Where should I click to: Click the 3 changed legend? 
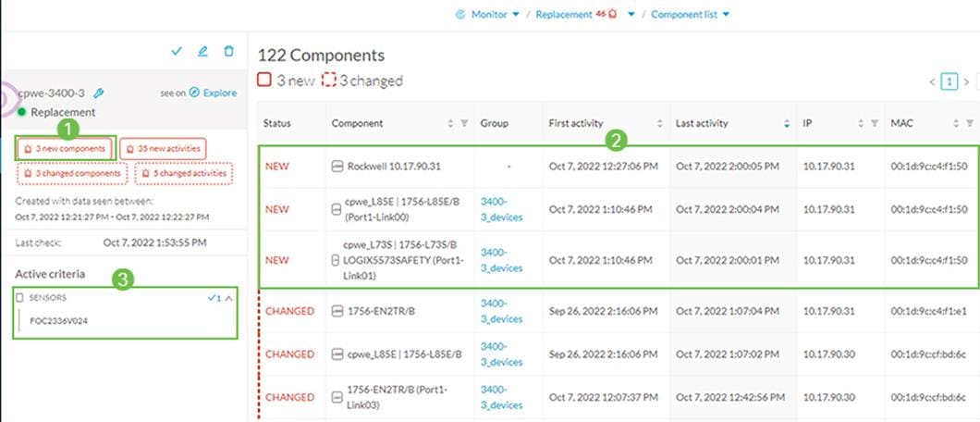pos(362,81)
